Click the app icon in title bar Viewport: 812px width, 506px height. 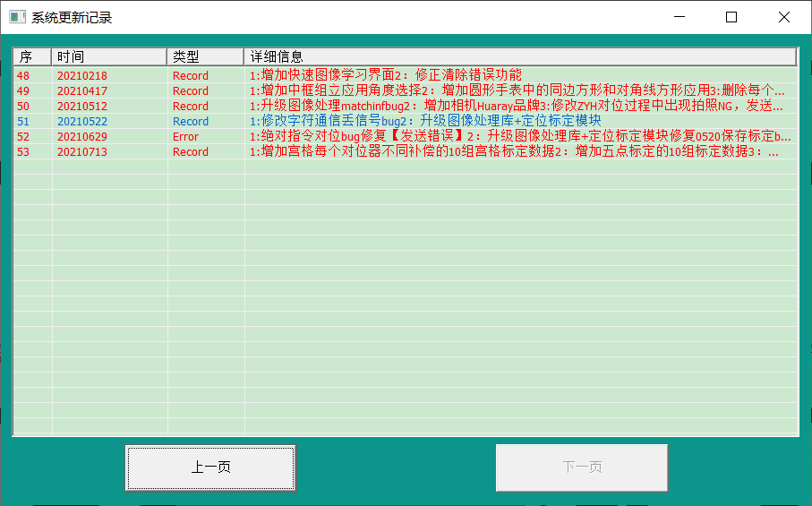point(17,17)
